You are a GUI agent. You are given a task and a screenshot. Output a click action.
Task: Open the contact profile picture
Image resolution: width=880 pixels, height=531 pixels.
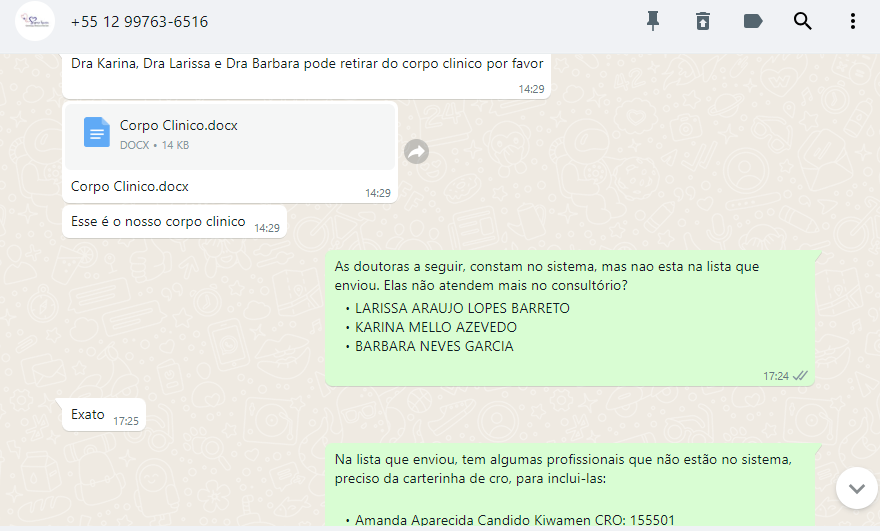[x=35, y=21]
